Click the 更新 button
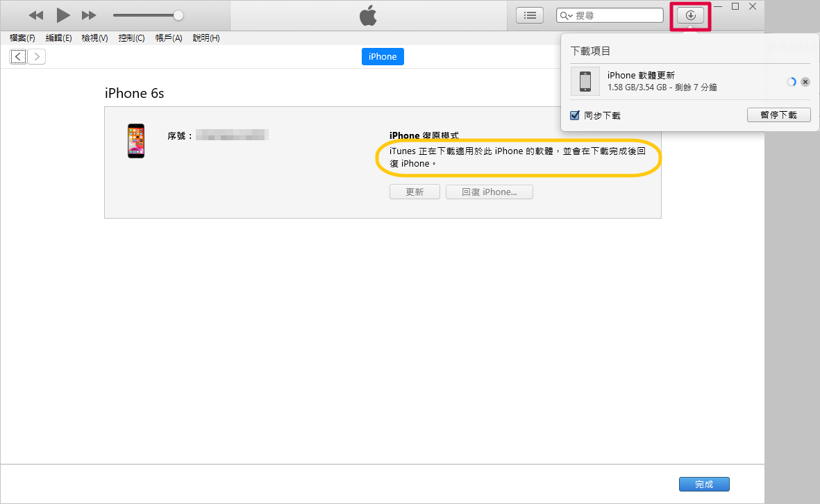This screenshot has width=820, height=504. coord(415,192)
